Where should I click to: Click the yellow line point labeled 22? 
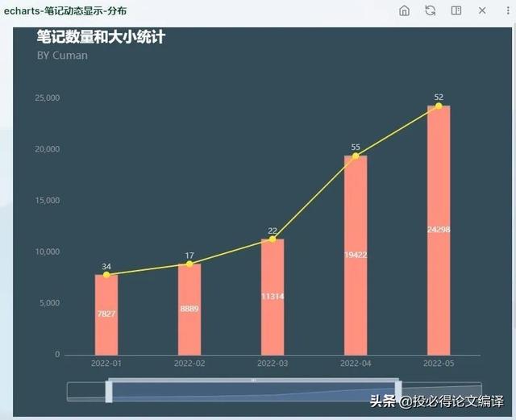273,239
